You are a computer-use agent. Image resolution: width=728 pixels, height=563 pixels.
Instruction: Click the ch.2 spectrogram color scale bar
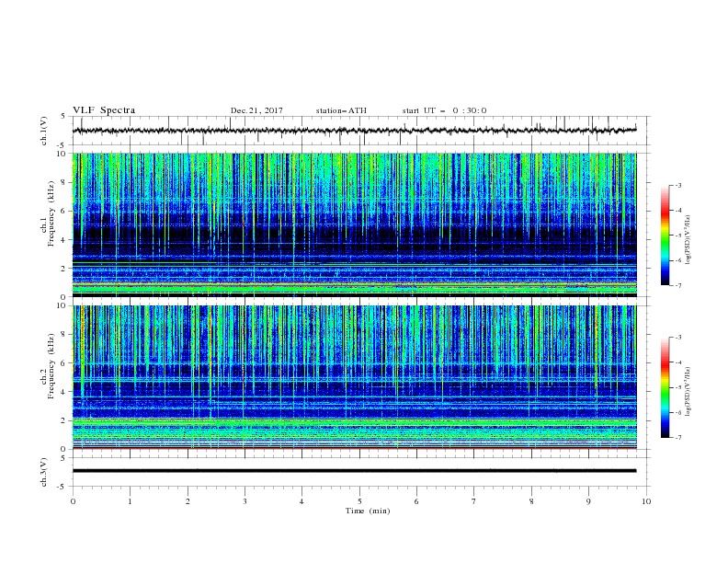(665, 387)
